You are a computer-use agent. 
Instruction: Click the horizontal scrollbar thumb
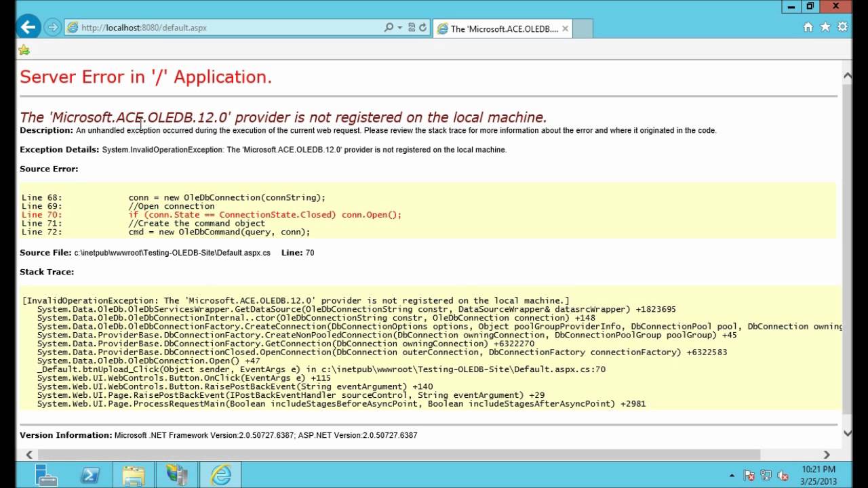(x=399, y=455)
